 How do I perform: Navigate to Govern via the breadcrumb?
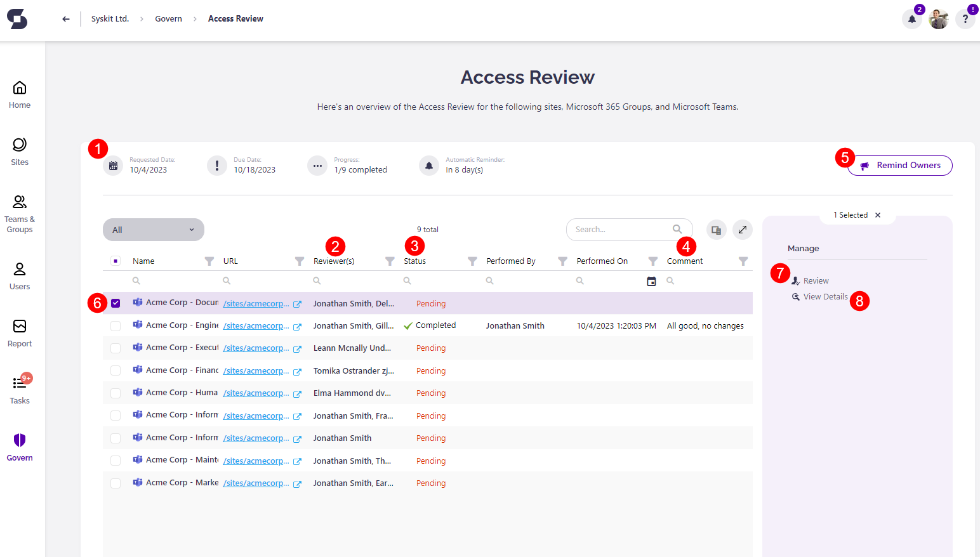tap(168, 18)
